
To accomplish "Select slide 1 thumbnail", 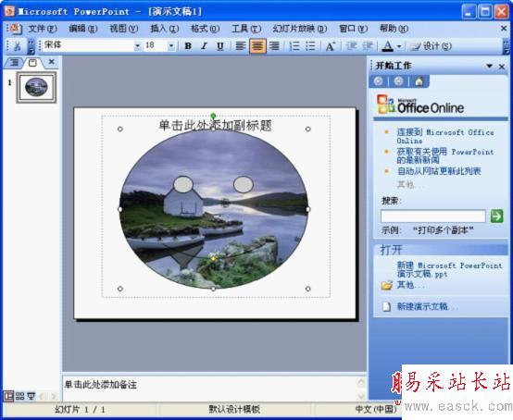I will pos(36,87).
